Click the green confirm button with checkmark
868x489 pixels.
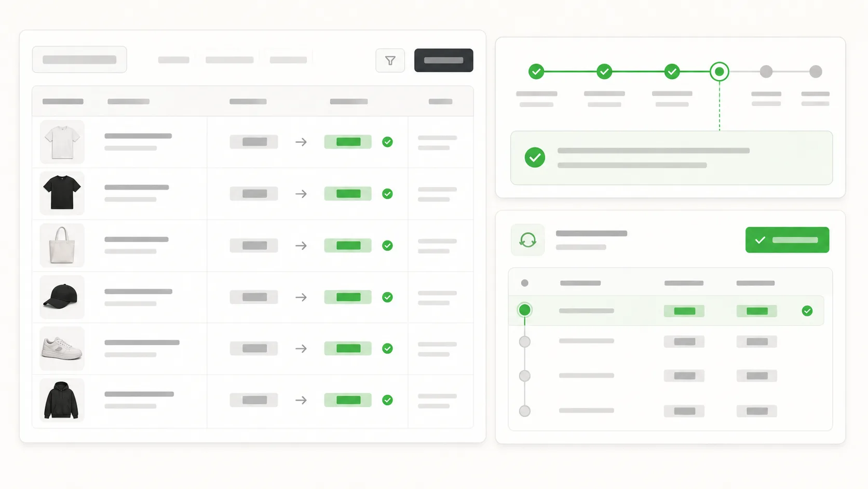(x=787, y=240)
